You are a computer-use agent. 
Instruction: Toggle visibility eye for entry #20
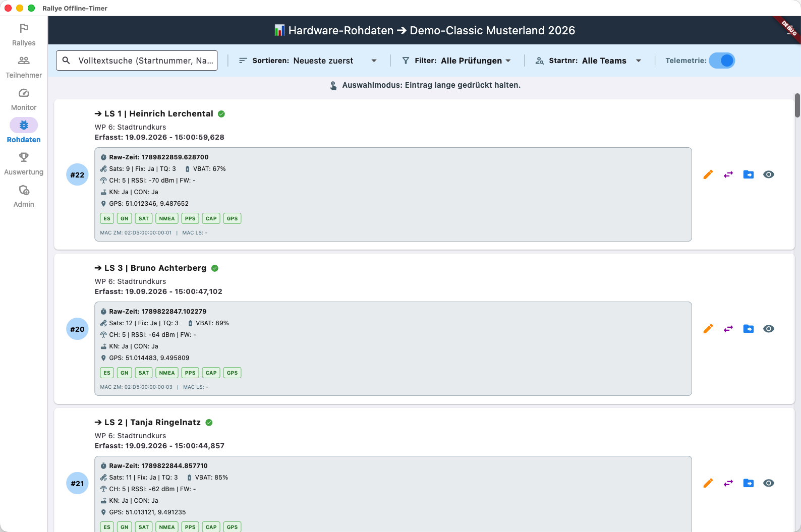[x=769, y=329]
